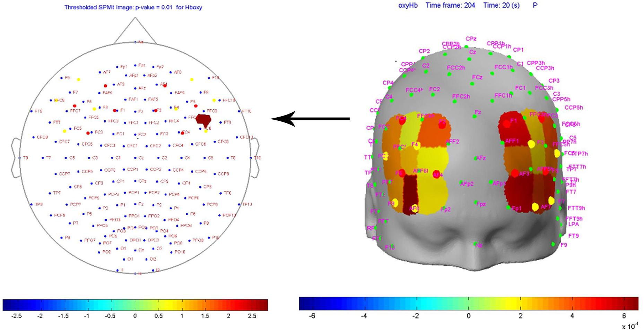Viewport: 644px width, 332px height.
Task: Click the Fp2 label on the 3D head model
Action: [x=445, y=210]
